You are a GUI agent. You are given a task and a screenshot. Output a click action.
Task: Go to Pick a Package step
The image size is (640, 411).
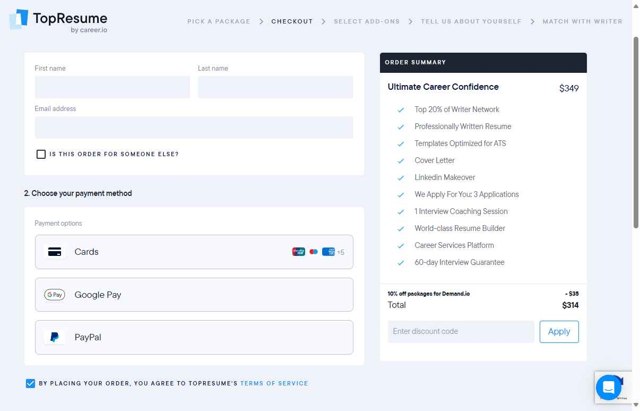click(219, 21)
